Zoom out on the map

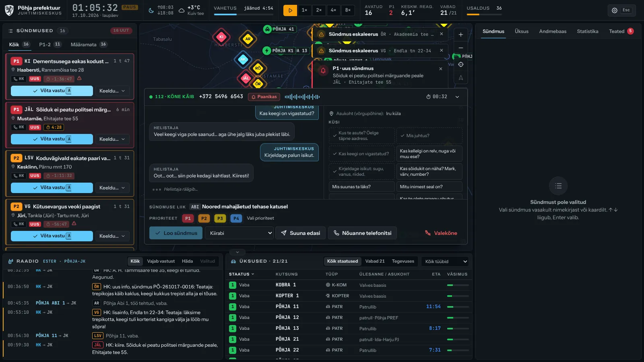pos(461,48)
